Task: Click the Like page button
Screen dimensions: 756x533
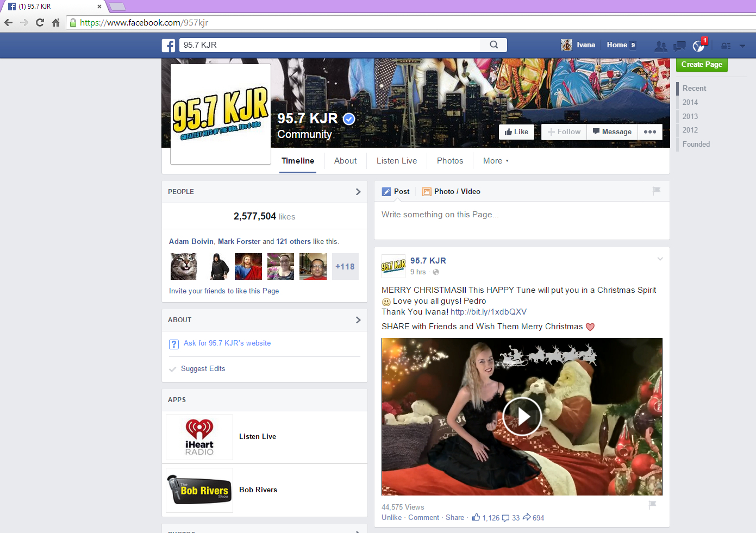Action: point(517,132)
